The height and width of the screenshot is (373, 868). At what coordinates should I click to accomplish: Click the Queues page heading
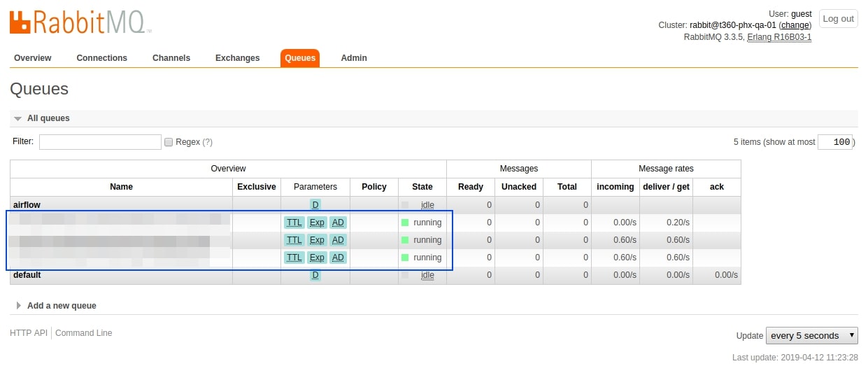(x=39, y=89)
